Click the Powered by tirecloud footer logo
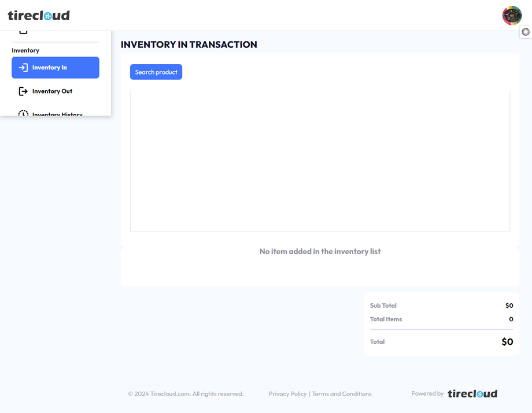Image resolution: width=532 pixels, height=413 pixels. point(472,394)
